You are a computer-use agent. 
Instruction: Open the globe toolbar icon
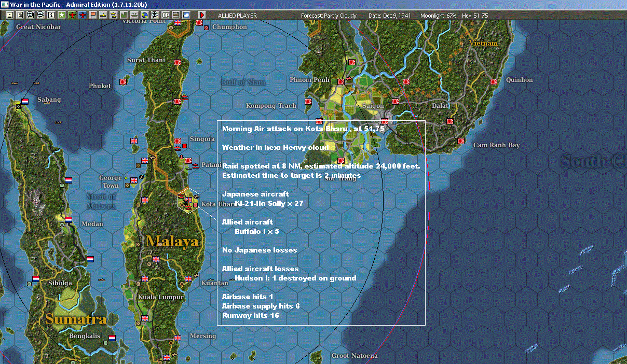145,15
